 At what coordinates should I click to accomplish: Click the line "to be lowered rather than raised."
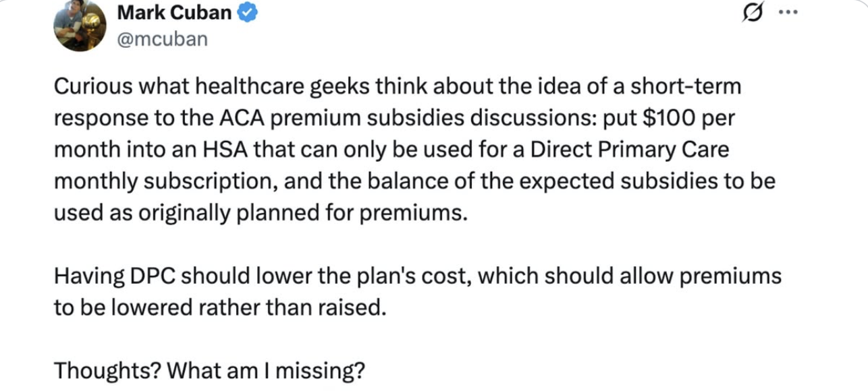click(x=221, y=307)
